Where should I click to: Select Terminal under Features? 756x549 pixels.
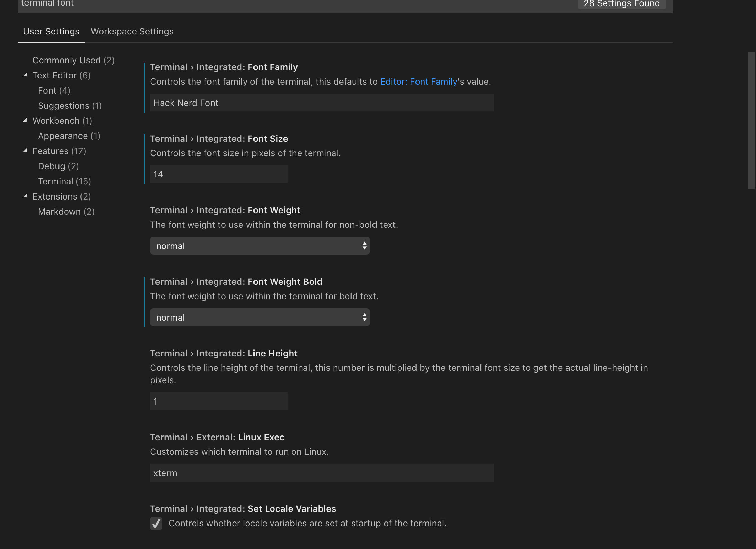[64, 181]
